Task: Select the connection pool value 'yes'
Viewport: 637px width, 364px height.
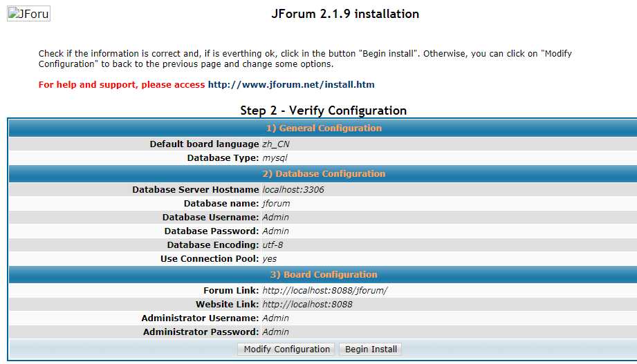Action: click(269, 258)
